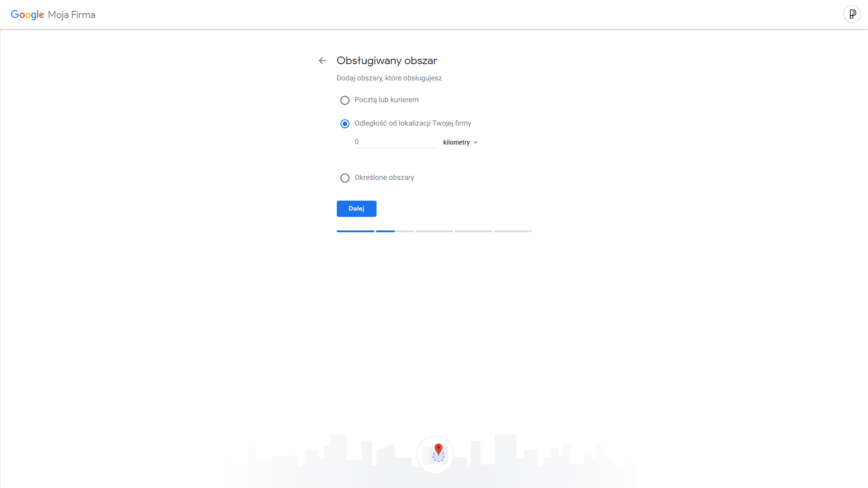Click the last progress bar segment
868x488 pixels.
click(x=513, y=231)
